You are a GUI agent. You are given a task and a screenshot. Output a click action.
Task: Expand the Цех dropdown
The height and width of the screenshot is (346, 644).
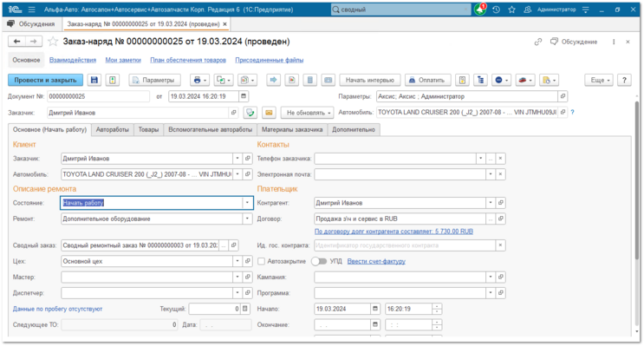(237, 261)
